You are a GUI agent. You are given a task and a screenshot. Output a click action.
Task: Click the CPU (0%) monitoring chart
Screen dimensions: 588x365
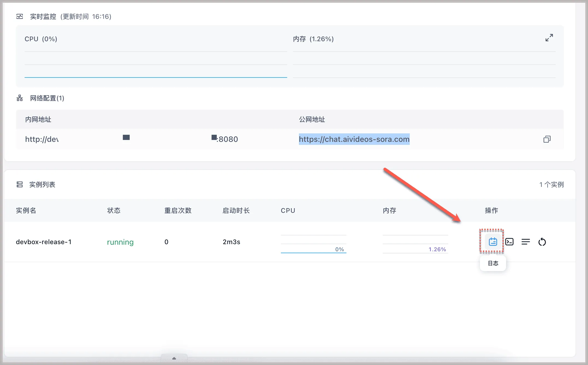(156, 64)
